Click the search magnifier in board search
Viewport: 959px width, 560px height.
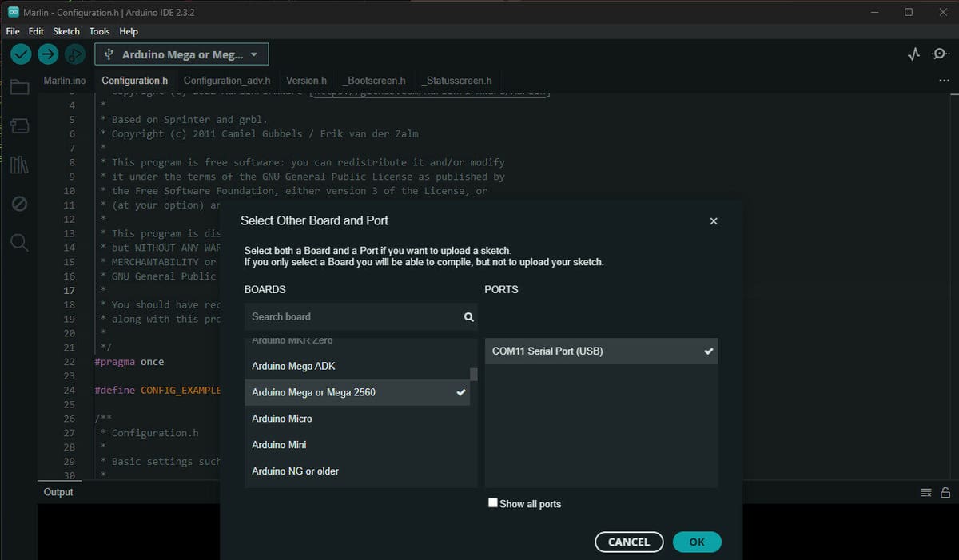tap(469, 317)
